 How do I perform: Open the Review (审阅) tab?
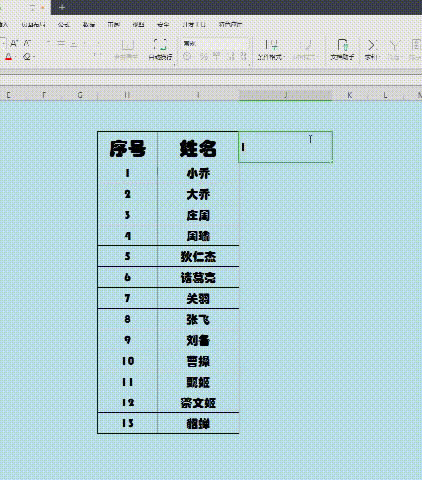114,24
